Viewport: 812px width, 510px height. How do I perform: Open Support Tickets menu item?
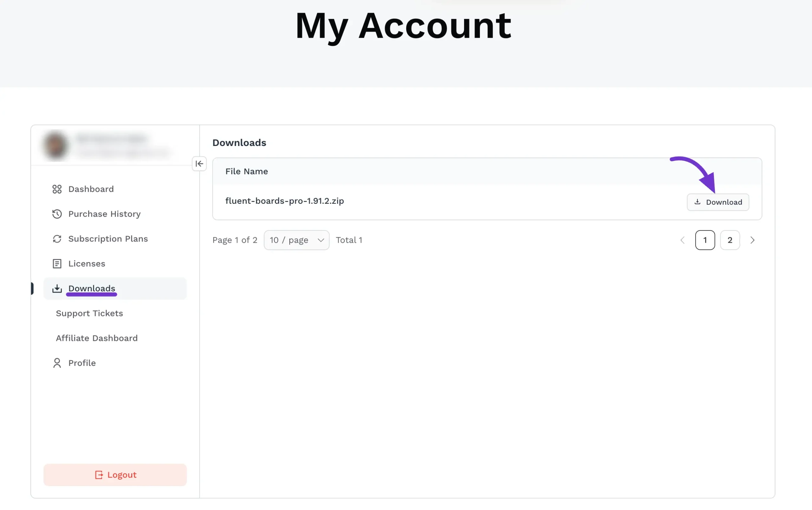click(x=89, y=313)
